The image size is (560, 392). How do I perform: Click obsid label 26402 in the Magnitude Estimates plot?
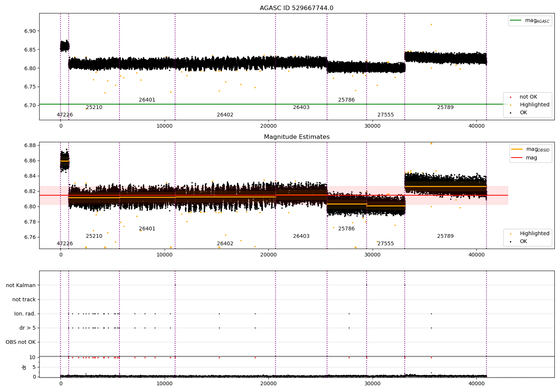(x=225, y=243)
